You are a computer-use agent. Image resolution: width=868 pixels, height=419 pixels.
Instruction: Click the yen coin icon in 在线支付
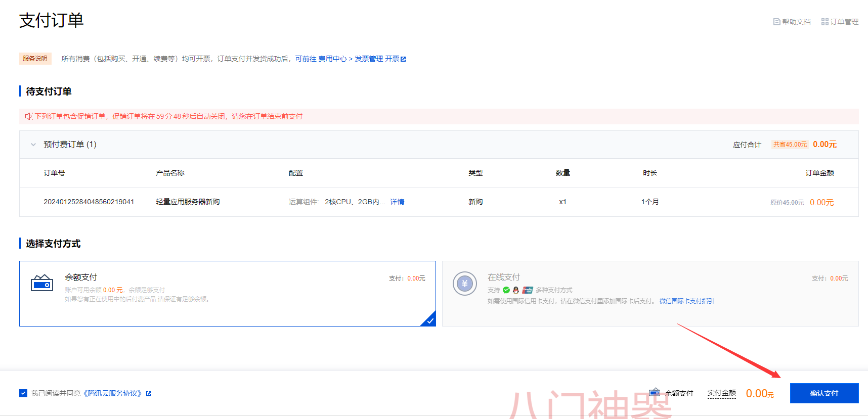pos(465,284)
